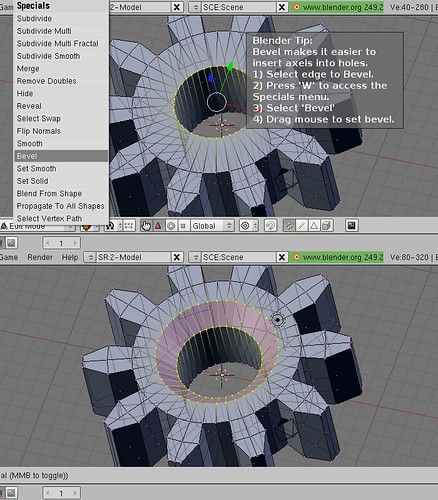Choose Subdivide Multi from Specials
The image size is (438, 500).
point(61,31)
